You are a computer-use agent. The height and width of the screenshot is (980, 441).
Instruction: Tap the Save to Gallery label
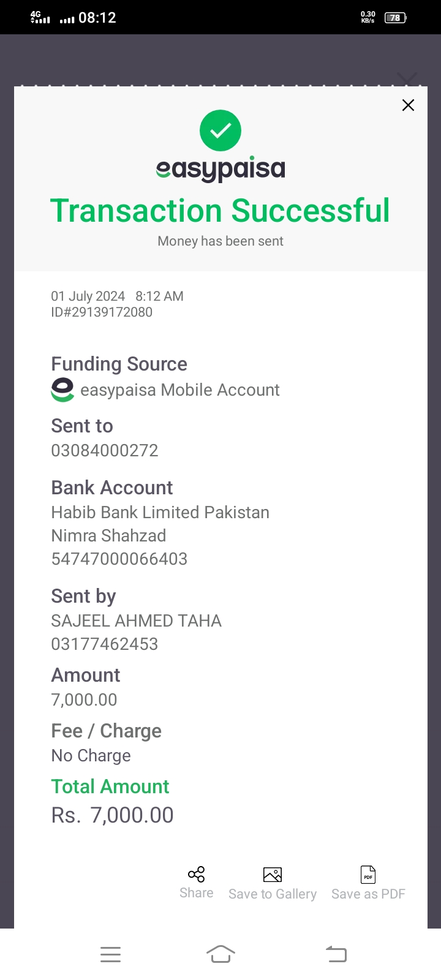pyautogui.click(x=273, y=894)
